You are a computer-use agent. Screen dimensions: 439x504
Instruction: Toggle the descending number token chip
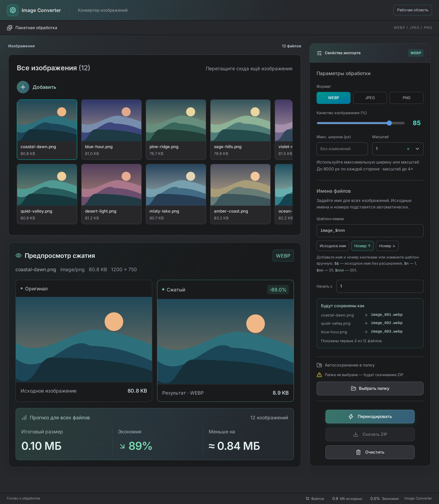click(387, 246)
